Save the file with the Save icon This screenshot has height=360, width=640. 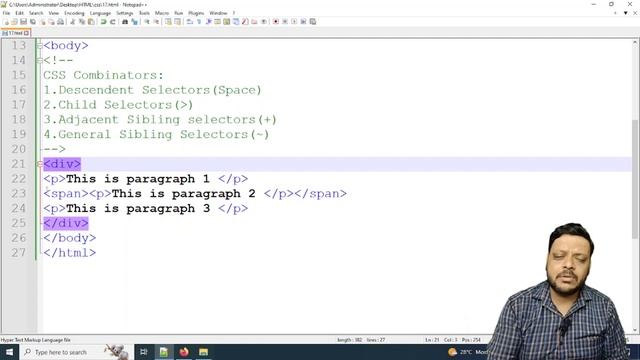point(23,22)
